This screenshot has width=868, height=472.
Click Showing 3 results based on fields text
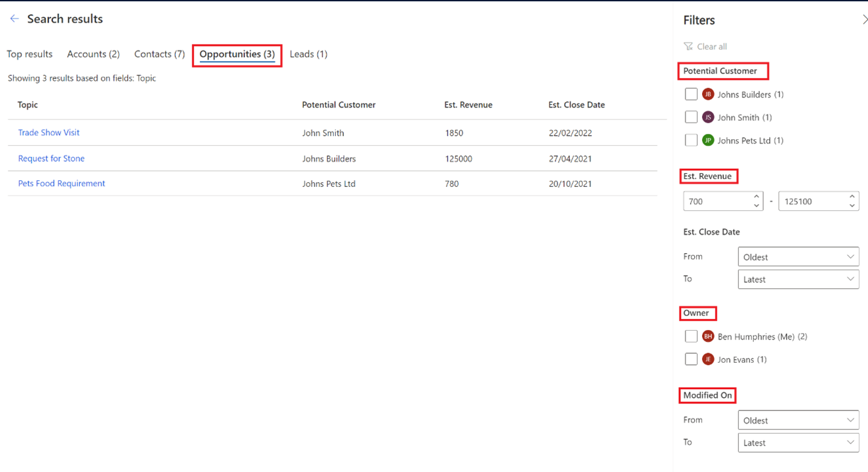[82, 78]
